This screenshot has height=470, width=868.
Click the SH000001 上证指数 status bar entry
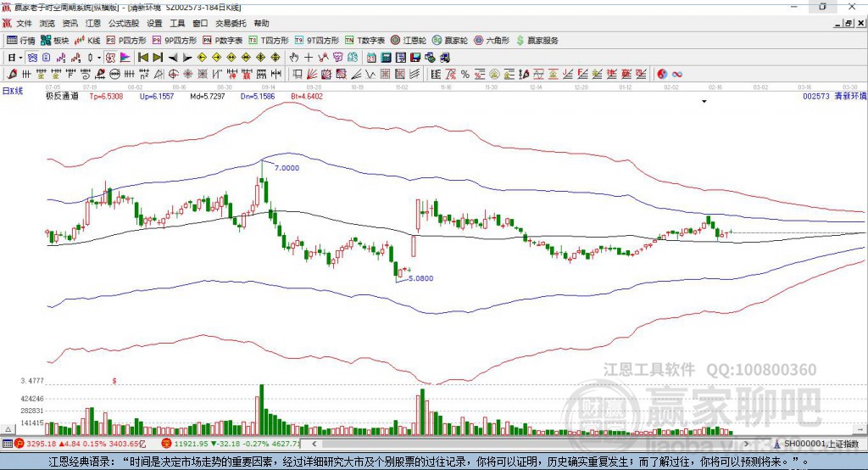820,444
